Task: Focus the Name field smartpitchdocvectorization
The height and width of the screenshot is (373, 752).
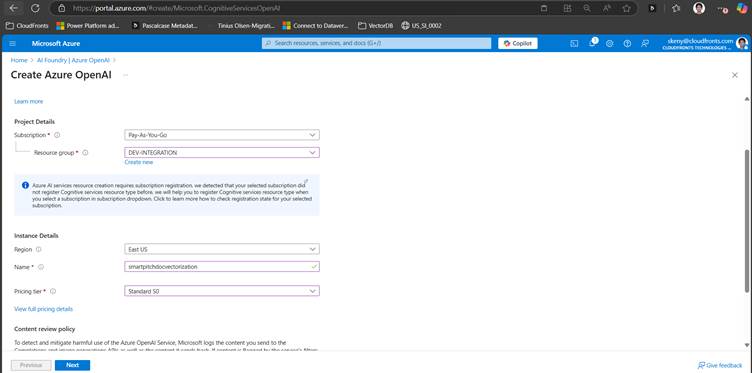Action: (222, 267)
